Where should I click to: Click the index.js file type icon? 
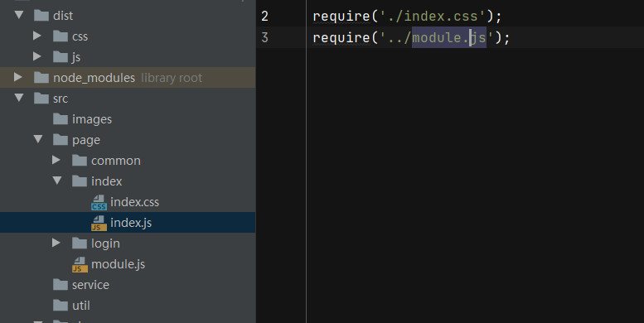click(99, 223)
